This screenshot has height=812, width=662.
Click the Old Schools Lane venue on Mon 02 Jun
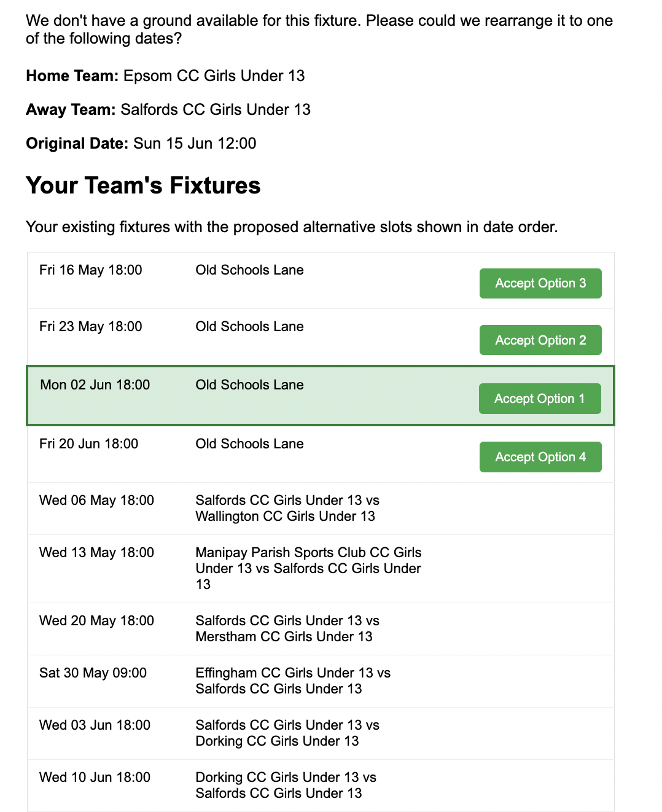tap(249, 385)
